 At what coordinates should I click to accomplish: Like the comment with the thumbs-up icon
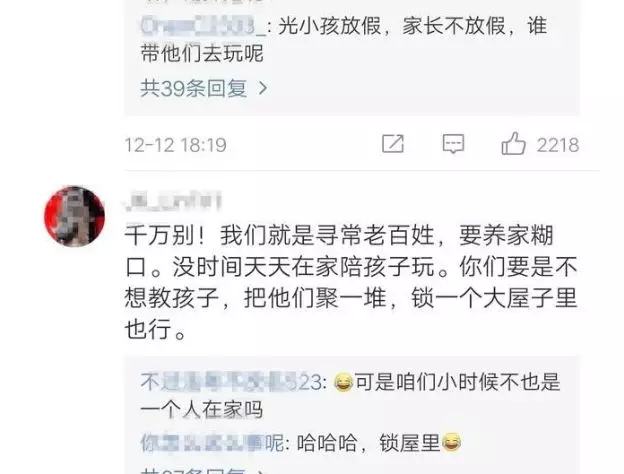click(x=513, y=143)
